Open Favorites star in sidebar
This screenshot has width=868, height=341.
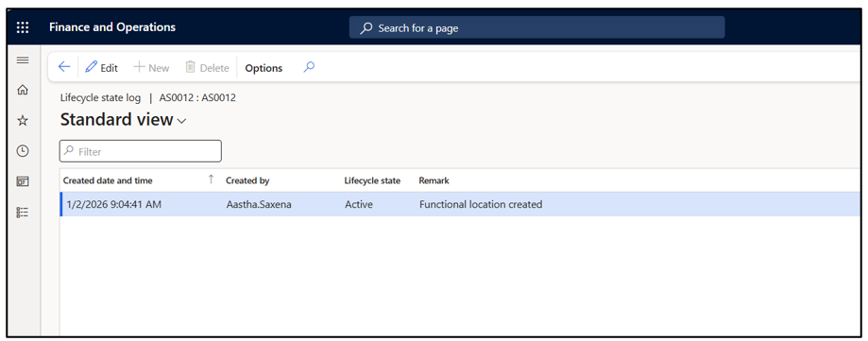23,120
